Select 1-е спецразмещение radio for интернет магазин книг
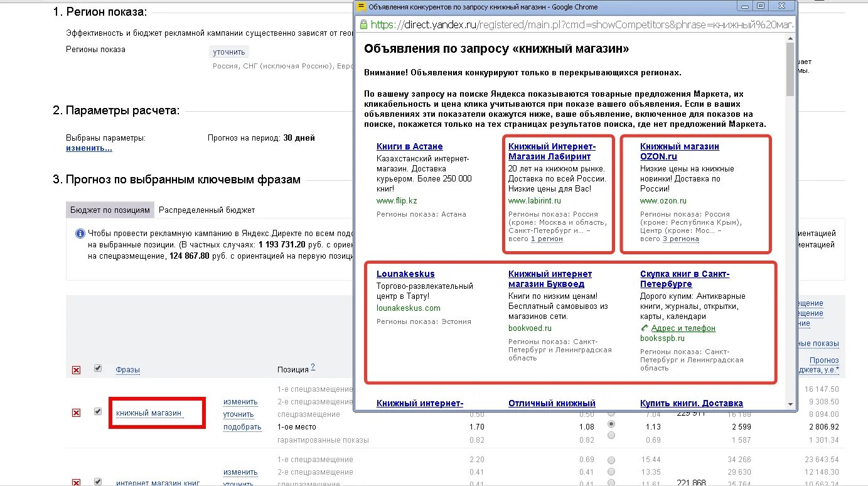This screenshot has width=868, height=486. (611, 460)
